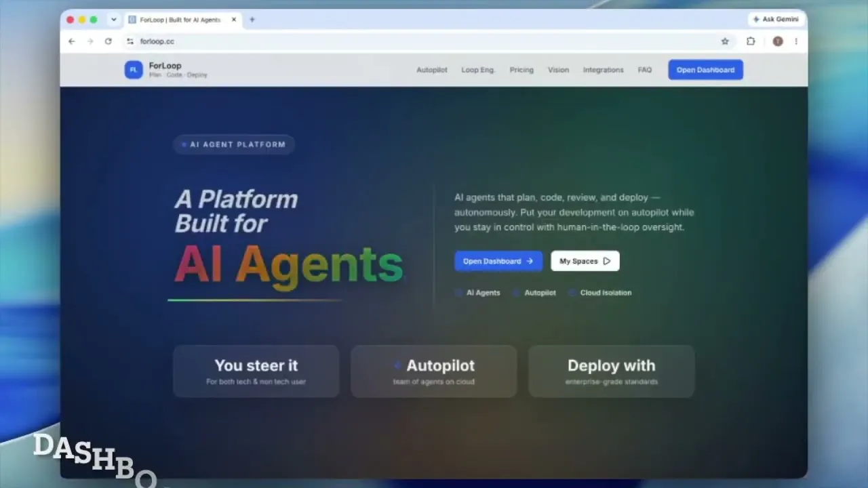
Task: Open the Chrome three-dot menu
Action: [796, 41]
